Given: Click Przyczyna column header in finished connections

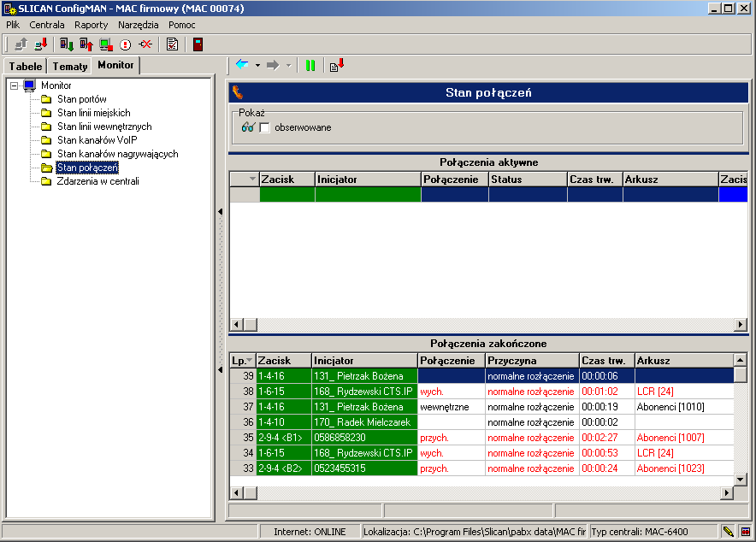Looking at the screenshot, I should [532, 361].
